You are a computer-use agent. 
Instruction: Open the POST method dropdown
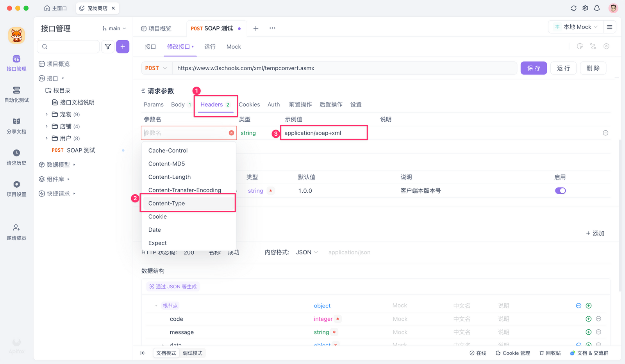click(x=156, y=68)
